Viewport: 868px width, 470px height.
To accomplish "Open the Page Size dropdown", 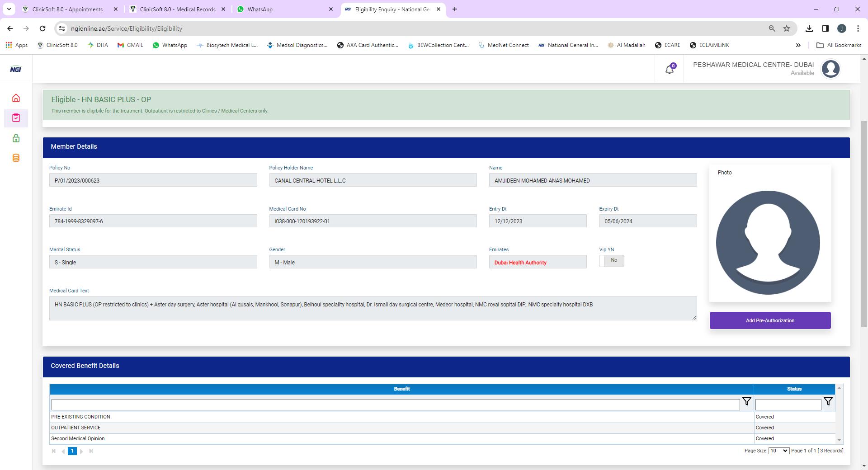I will 779,451.
